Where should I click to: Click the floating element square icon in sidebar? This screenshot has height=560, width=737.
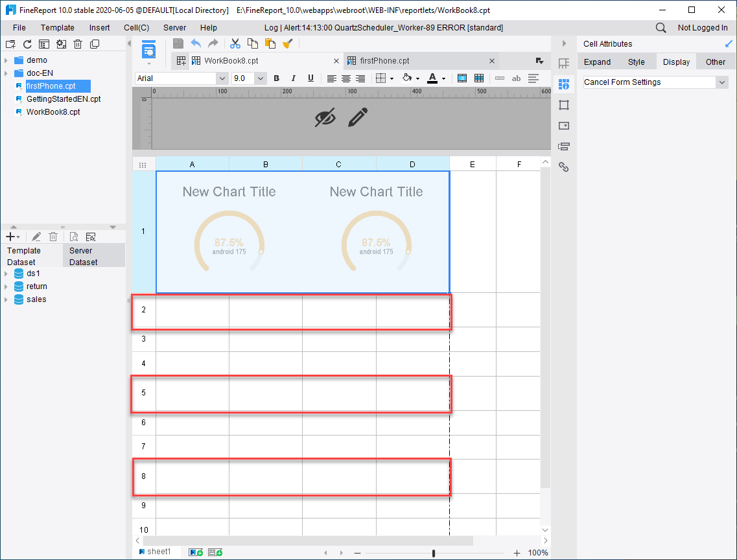pyautogui.click(x=564, y=105)
